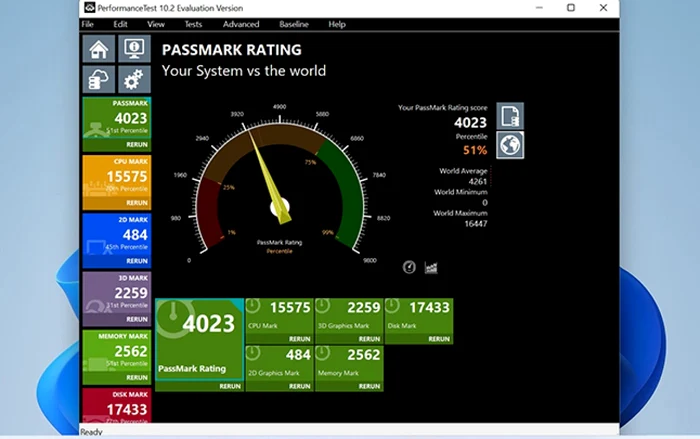The image size is (700, 439).
Task: Rerun the 3D Mark test in sidebar
Action: [x=137, y=319]
